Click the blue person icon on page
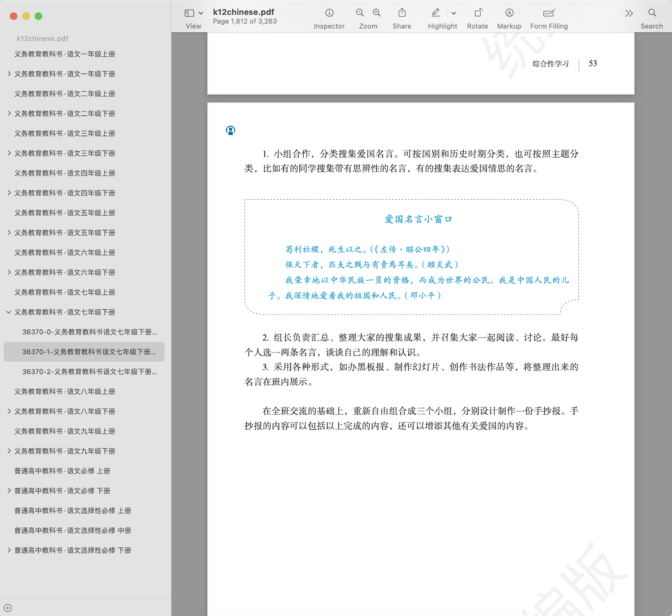 (231, 131)
